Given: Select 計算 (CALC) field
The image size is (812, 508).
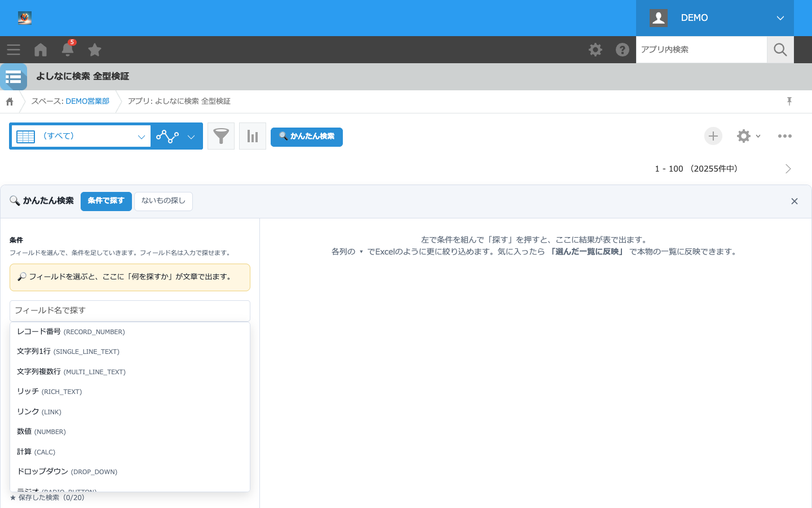Looking at the screenshot, I should point(130,452).
